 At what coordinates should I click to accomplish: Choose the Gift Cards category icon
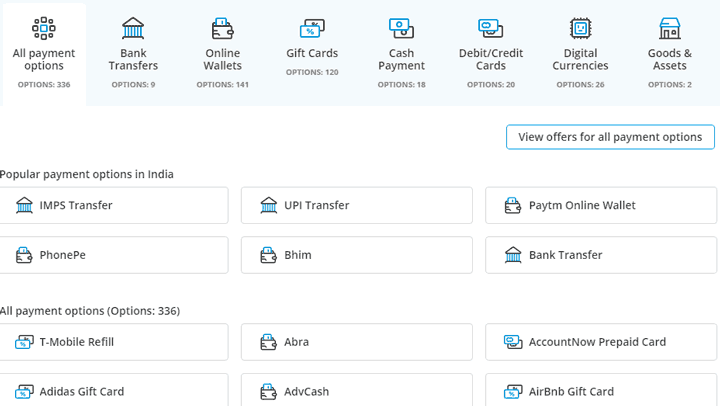coord(312,28)
